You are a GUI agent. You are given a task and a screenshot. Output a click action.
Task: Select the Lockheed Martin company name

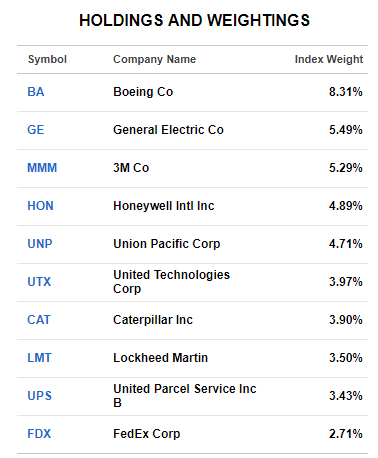click(160, 358)
